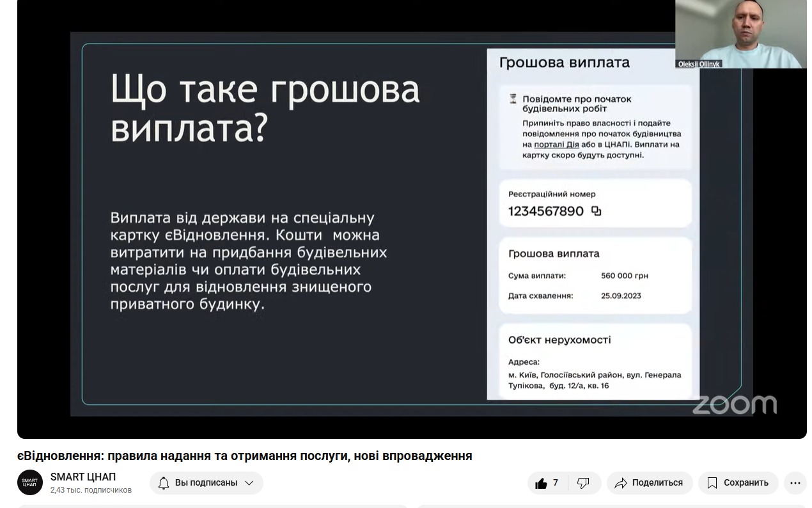812x508 pixels.
Task: Click the "560 000 грн" payment amount
Action: click(x=625, y=276)
